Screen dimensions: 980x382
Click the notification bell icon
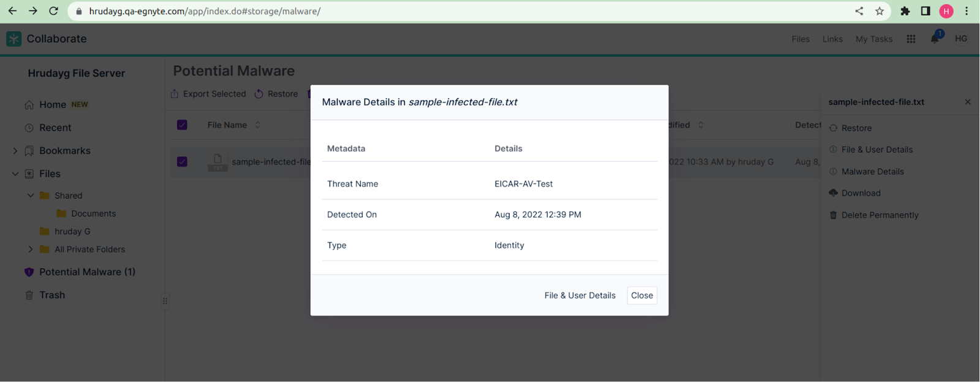(x=935, y=39)
